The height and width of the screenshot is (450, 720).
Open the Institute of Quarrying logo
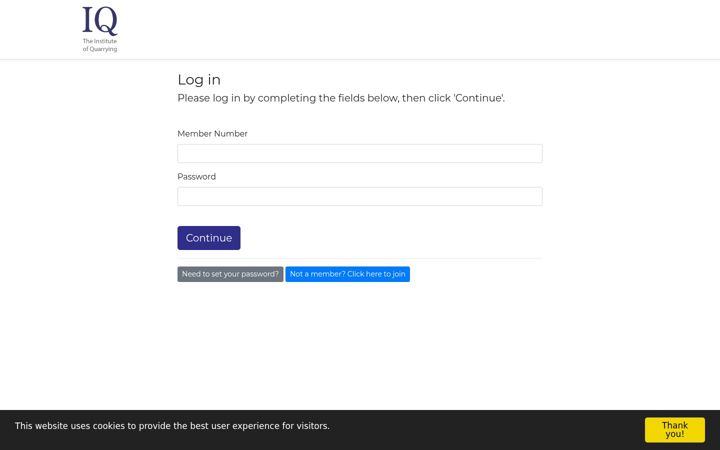[x=100, y=29]
